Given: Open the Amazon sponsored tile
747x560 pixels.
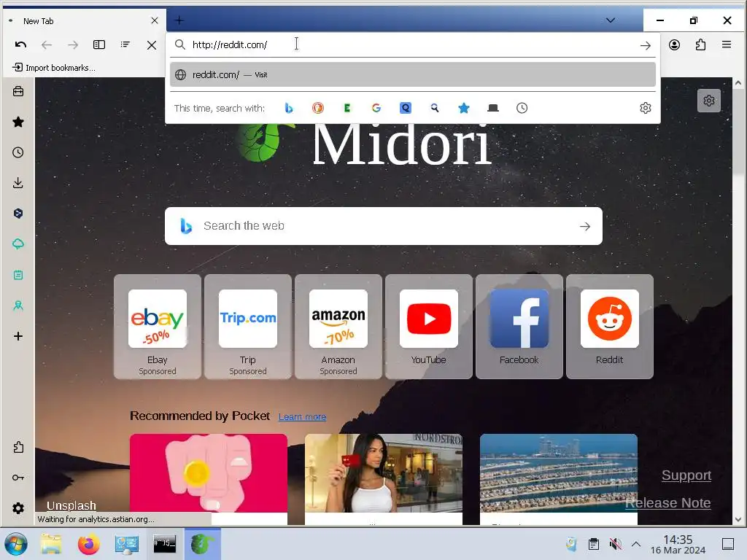Looking at the screenshot, I should 338,327.
